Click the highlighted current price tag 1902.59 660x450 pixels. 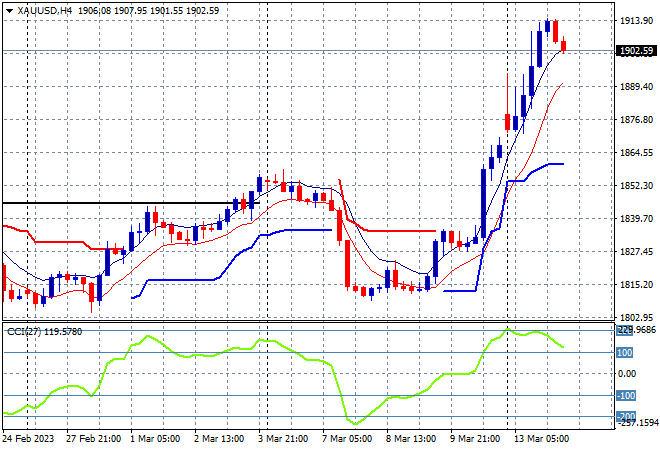coord(636,51)
